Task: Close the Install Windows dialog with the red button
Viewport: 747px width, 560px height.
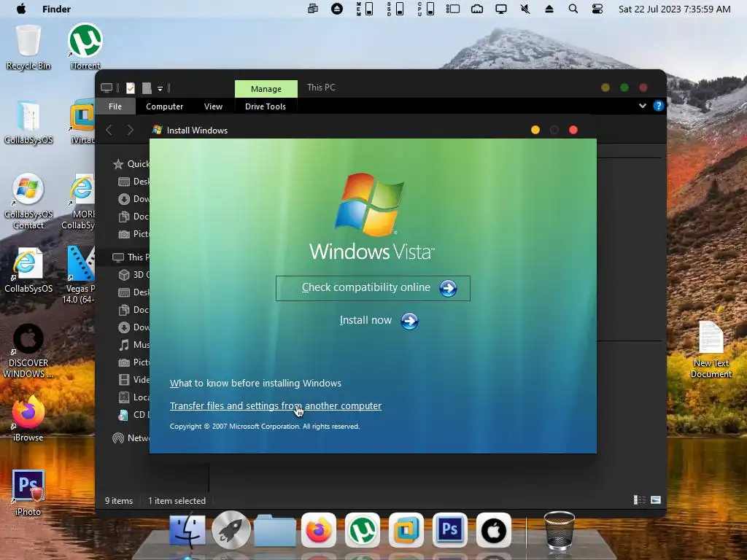Action: (573, 130)
